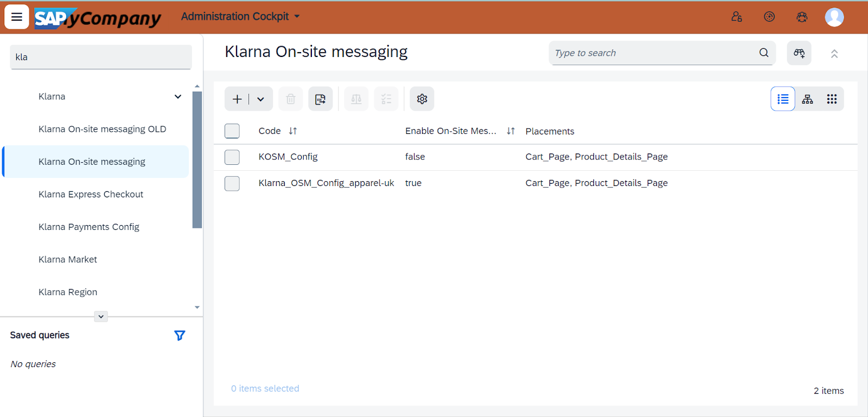Switch to list view icon
868x417 pixels.
pyautogui.click(x=783, y=99)
